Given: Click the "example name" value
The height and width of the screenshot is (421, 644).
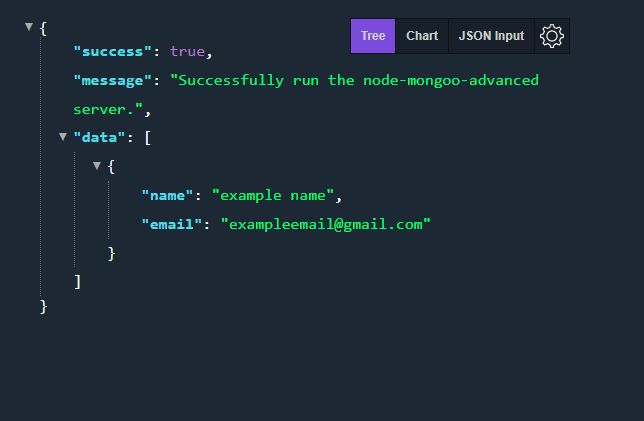Looking at the screenshot, I should tap(273, 196).
